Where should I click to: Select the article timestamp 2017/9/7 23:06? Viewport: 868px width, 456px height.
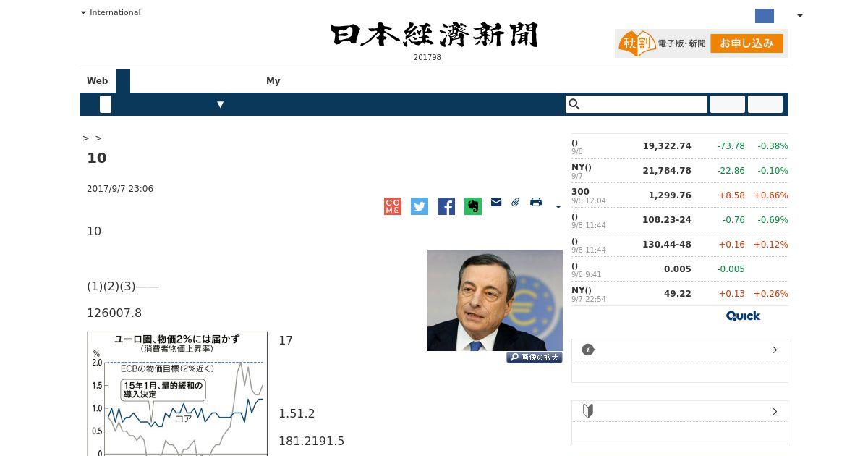120,189
